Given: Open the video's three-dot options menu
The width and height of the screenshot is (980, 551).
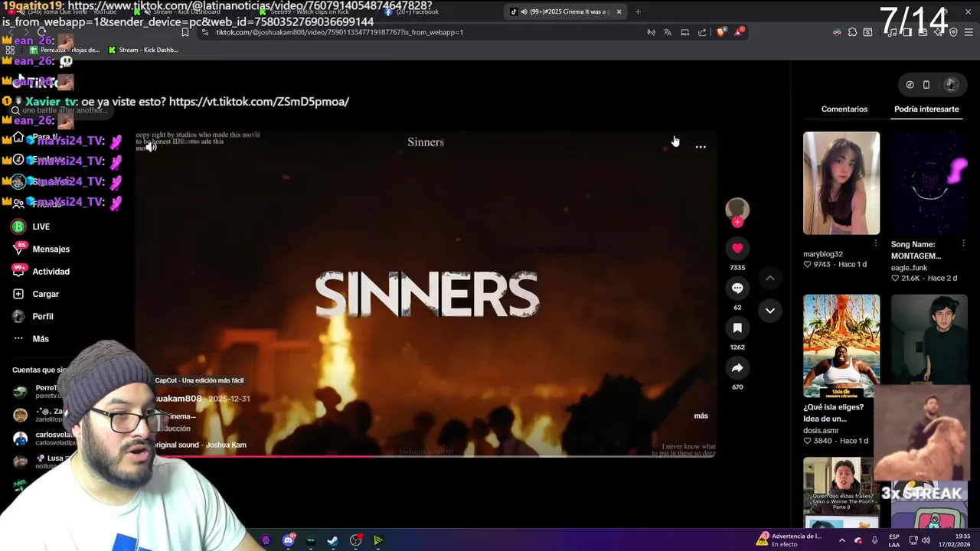Looking at the screenshot, I should coord(701,146).
